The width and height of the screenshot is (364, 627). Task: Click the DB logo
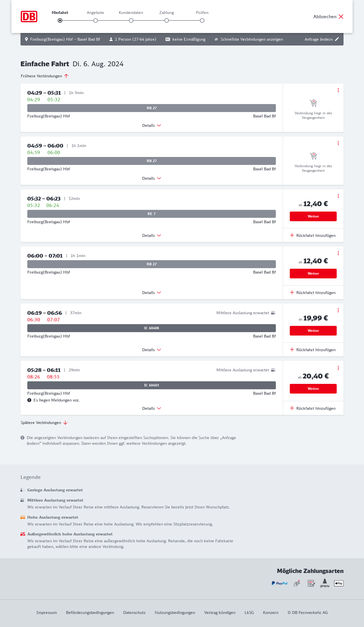point(29,16)
